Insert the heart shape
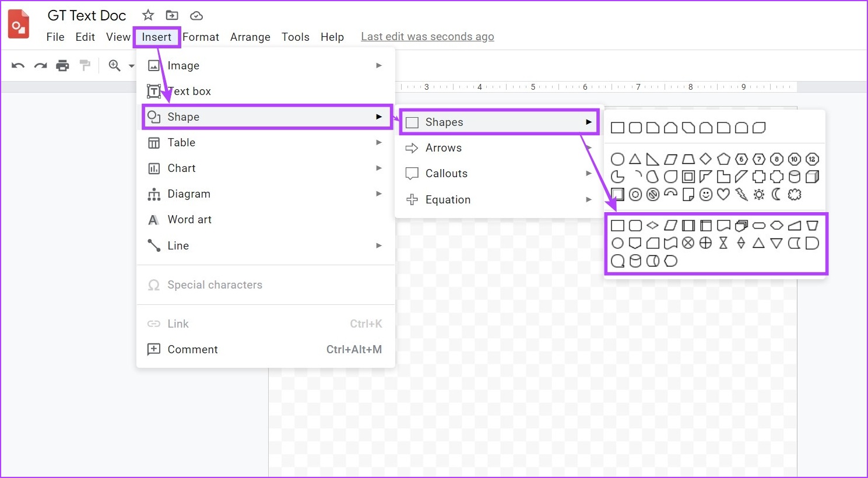 click(723, 195)
